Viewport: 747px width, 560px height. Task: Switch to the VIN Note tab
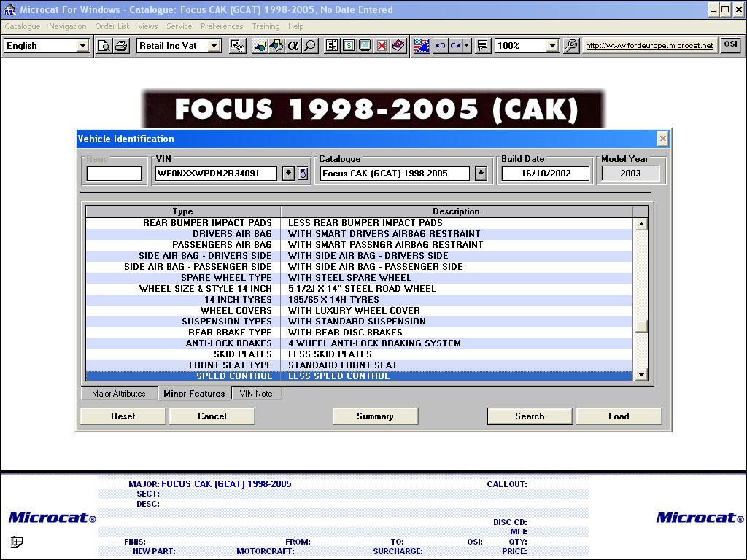pos(256,394)
